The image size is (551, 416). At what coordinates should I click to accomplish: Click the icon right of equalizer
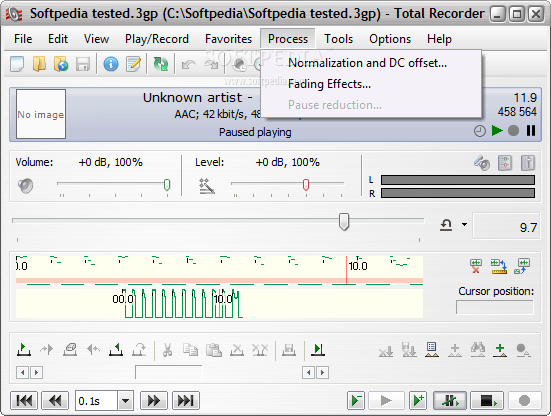(x=528, y=163)
